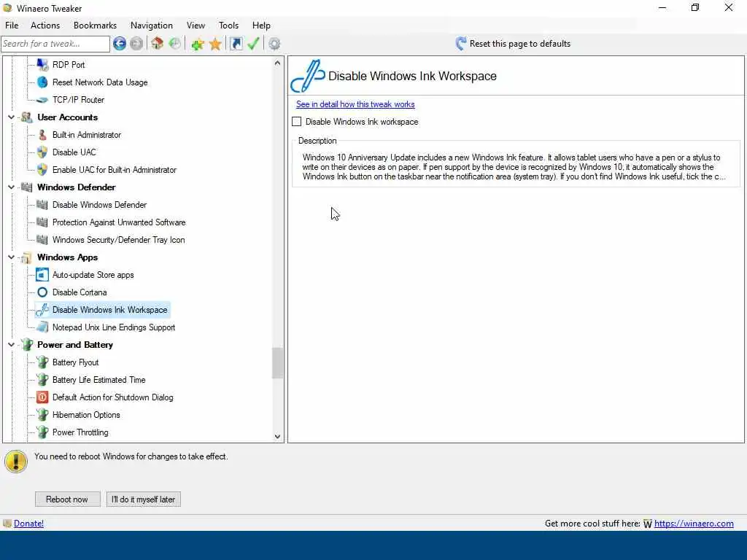
Task: Open See in detail how this tweak works
Action: 355,104
